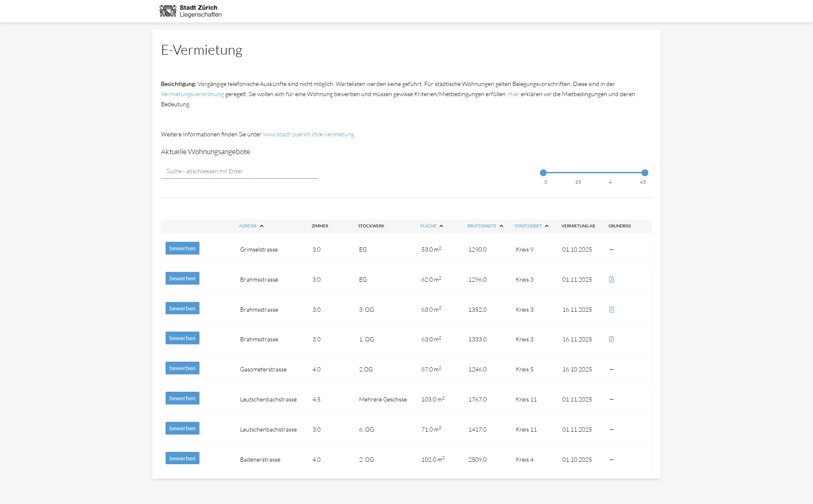The height and width of the screenshot is (504, 813).
Task: Open www.stadt-zuerich.ch/e-vermietung link
Action: 308,134
